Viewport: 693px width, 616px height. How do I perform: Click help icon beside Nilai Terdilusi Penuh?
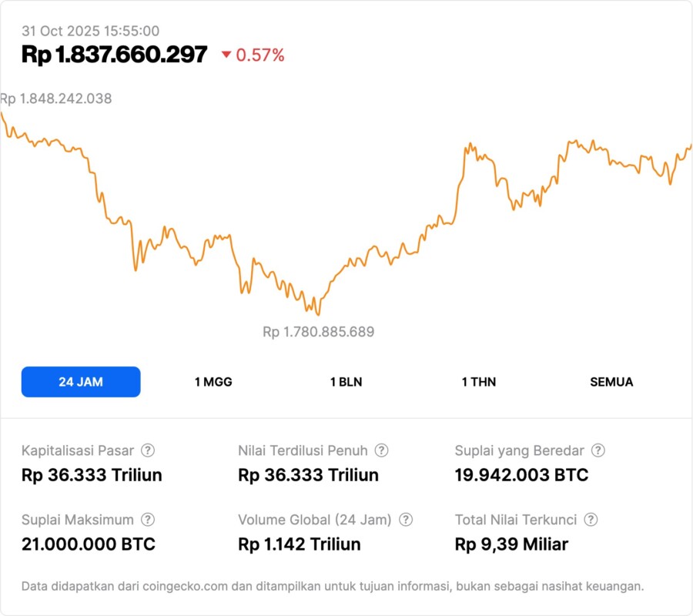click(x=381, y=450)
